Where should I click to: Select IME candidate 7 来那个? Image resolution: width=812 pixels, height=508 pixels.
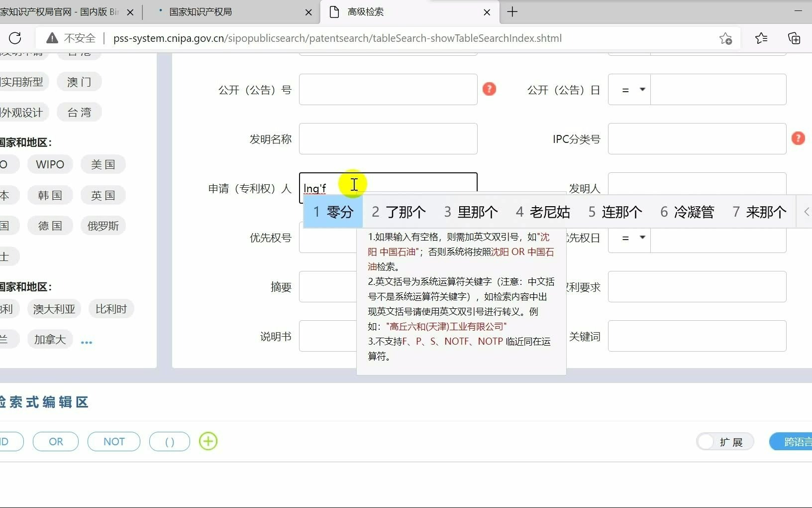(759, 212)
